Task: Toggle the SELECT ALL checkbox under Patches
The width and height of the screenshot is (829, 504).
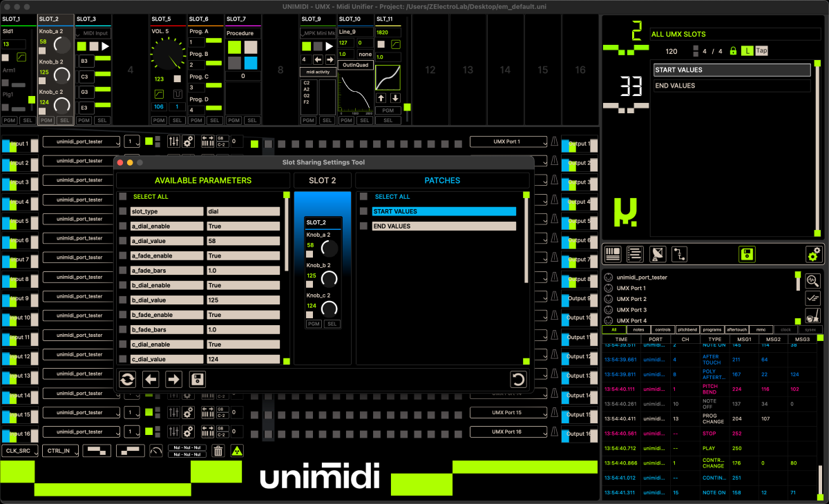Action: pyautogui.click(x=363, y=197)
